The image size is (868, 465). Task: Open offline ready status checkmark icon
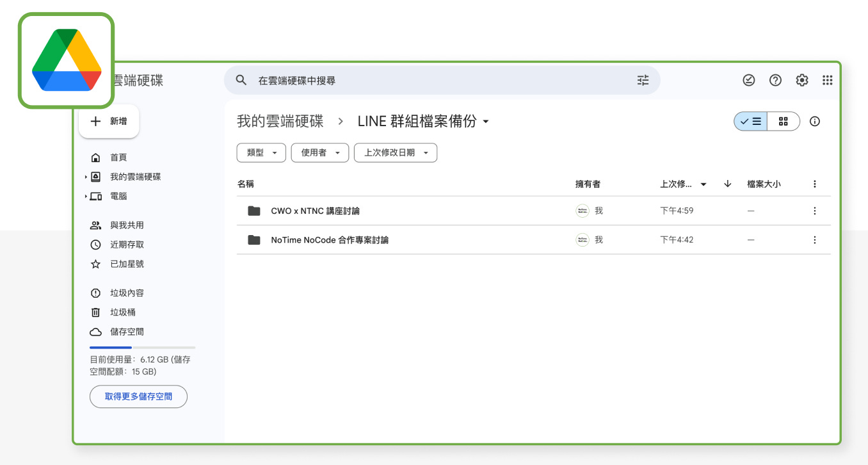click(748, 80)
